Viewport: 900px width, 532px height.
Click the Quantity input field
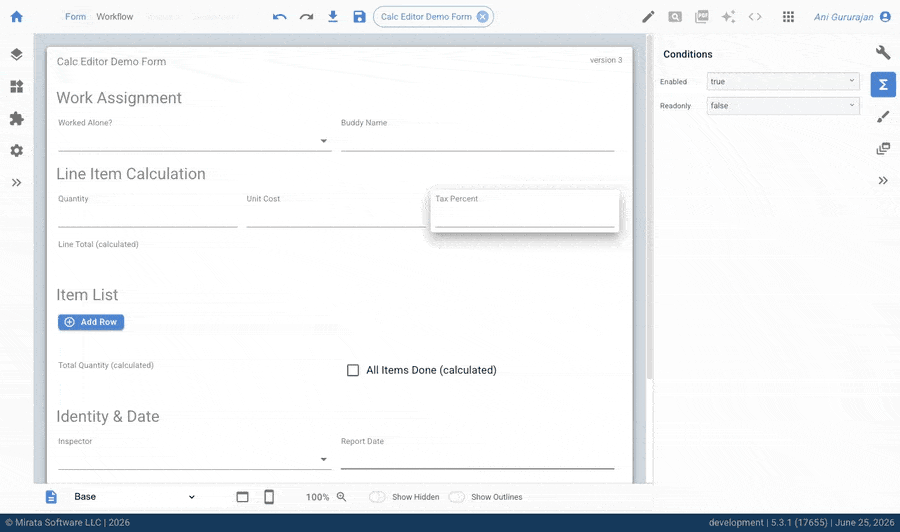point(148,217)
